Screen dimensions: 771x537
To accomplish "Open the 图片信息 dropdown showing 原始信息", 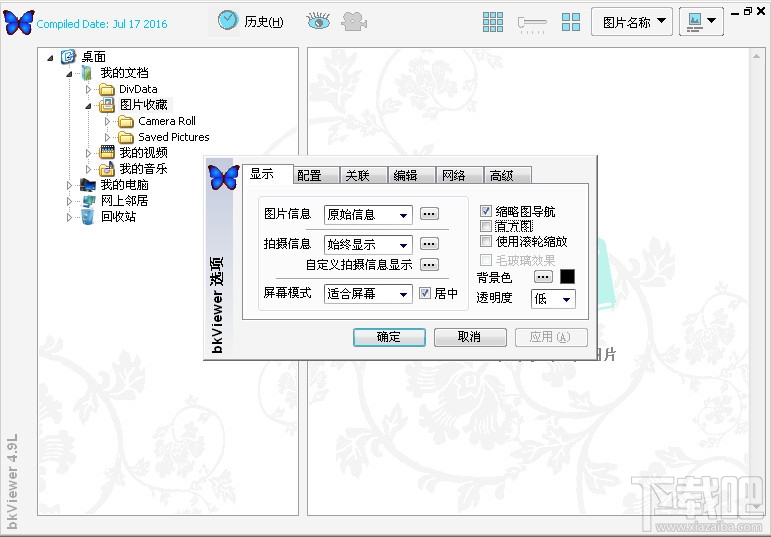I will (x=368, y=215).
